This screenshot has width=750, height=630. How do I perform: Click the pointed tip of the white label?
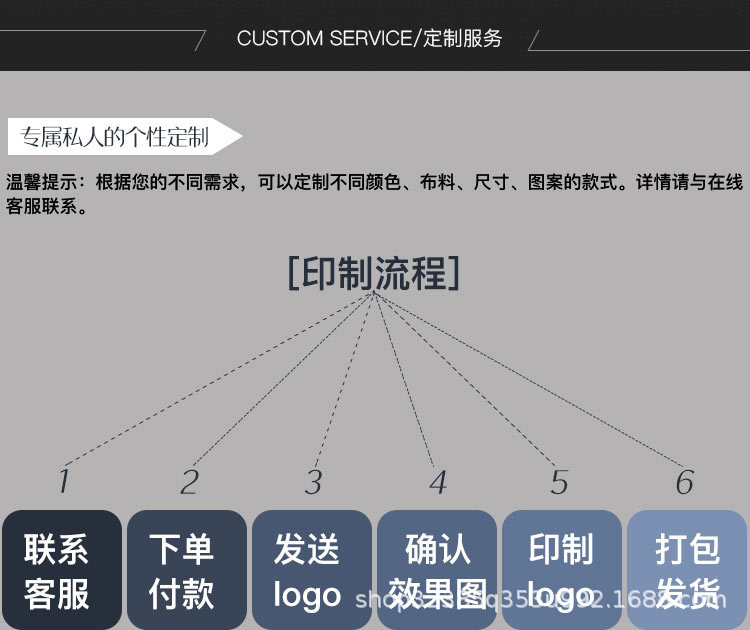pos(234,136)
